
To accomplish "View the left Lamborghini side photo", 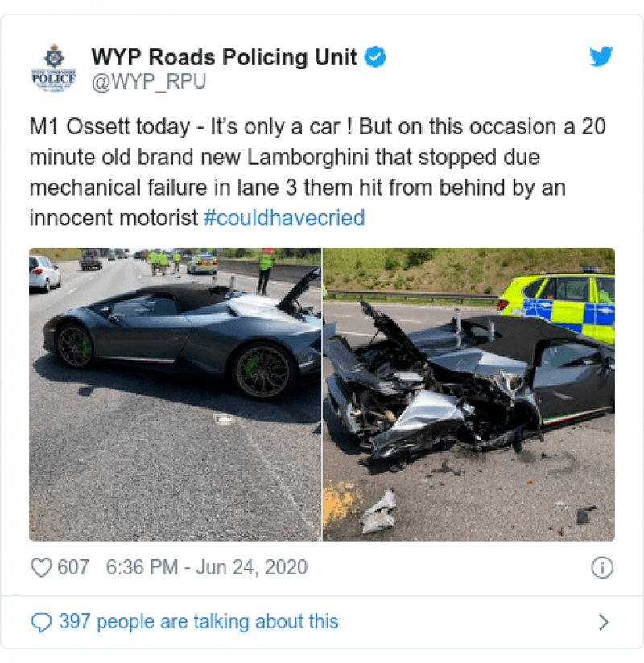I will [x=175, y=394].
